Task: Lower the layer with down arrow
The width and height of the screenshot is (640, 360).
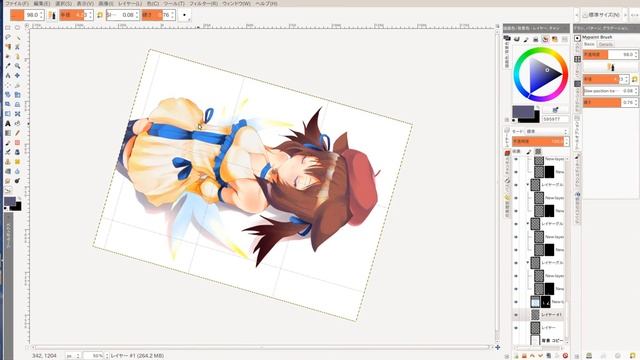Action: click(540, 356)
